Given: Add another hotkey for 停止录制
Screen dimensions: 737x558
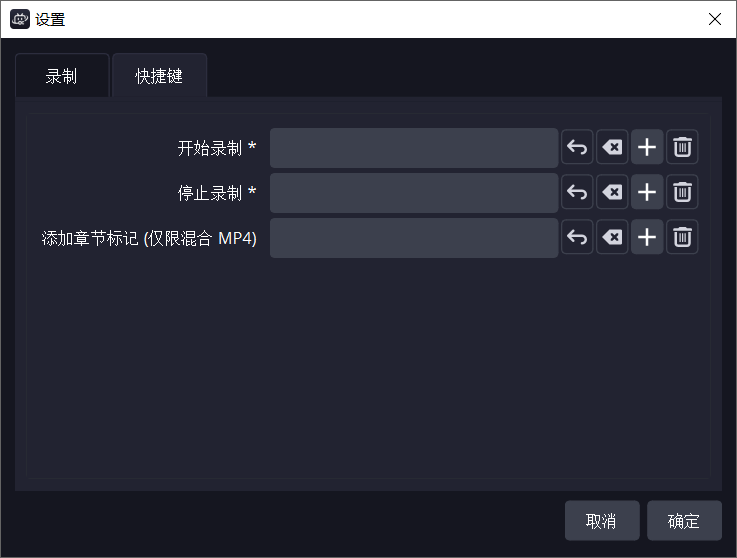Looking at the screenshot, I should pyautogui.click(x=647, y=192).
